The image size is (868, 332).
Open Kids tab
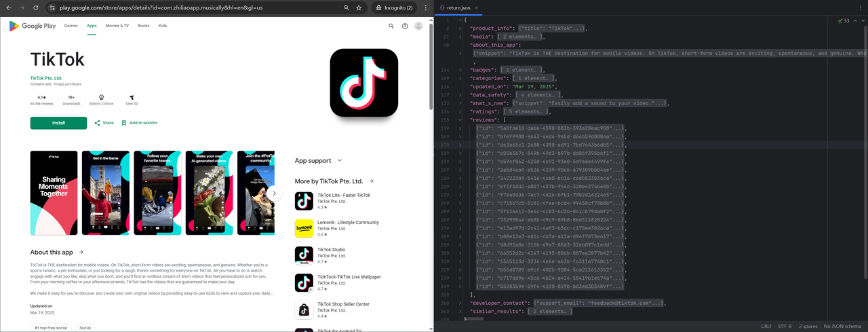point(163,26)
